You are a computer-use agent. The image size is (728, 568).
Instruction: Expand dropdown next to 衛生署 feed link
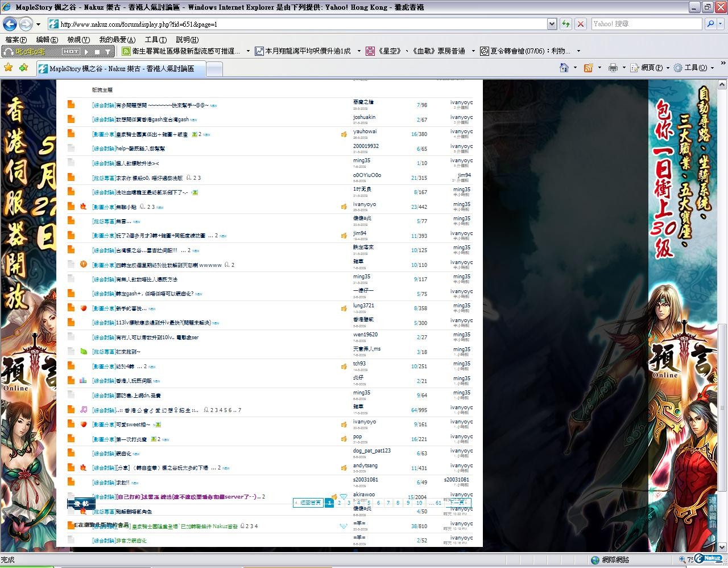point(247,51)
